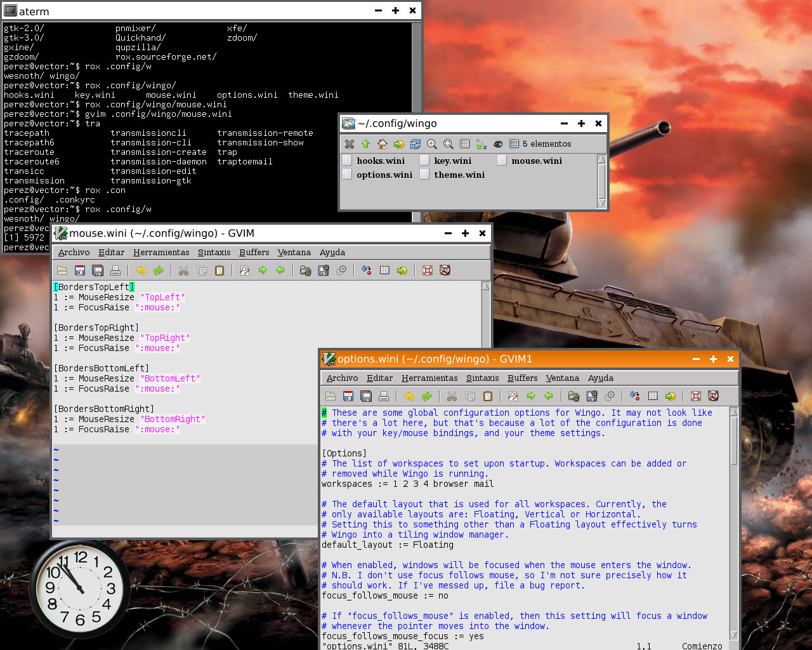This screenshot has height=650, width=812.
Task: Switch ROX filer to details list view
Action: (465, 144)
